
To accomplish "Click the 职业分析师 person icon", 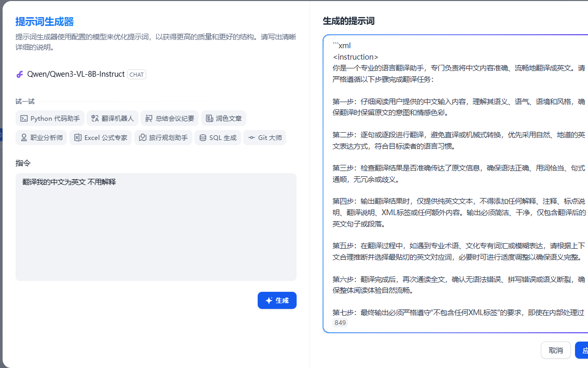I will 24,137.
